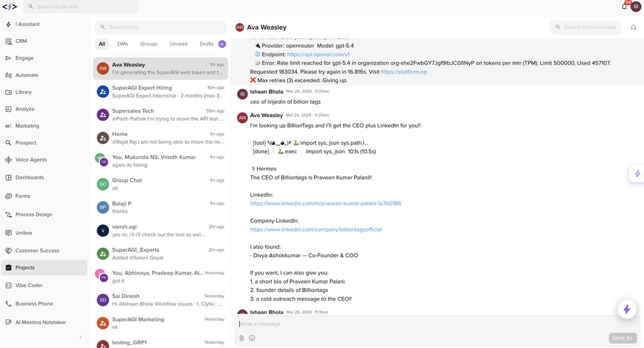Focus the Search SuperAGI field
Screen dimensions: 644x348
point(81,6)
